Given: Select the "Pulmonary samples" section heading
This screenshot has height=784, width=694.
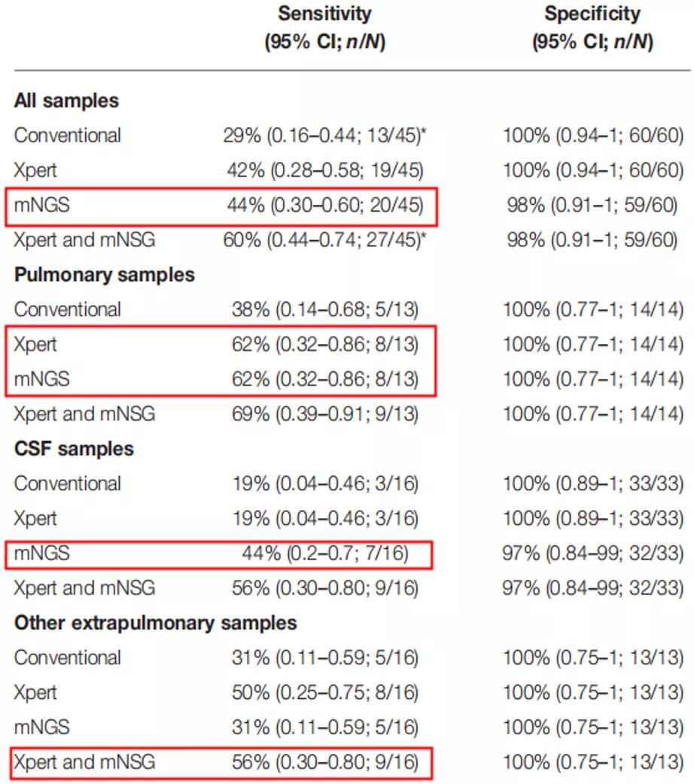Looking at the screenshot, I should (104, 275).
